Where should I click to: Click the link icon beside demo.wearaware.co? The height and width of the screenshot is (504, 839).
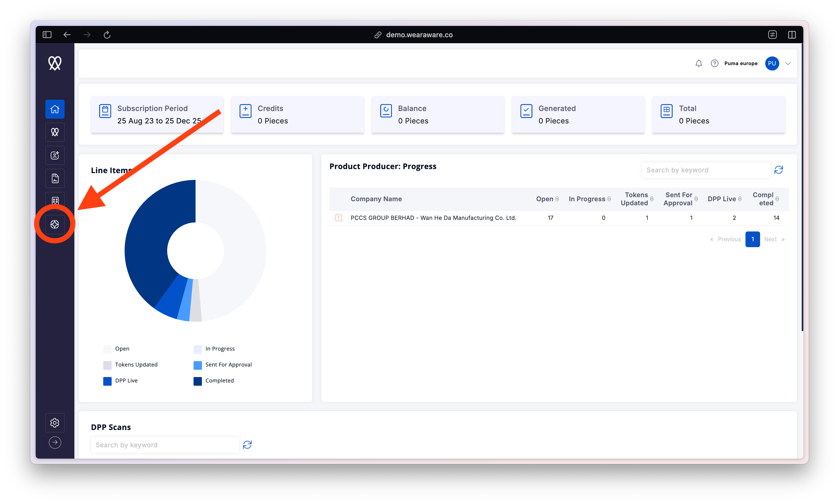click(x=378, y=35)
